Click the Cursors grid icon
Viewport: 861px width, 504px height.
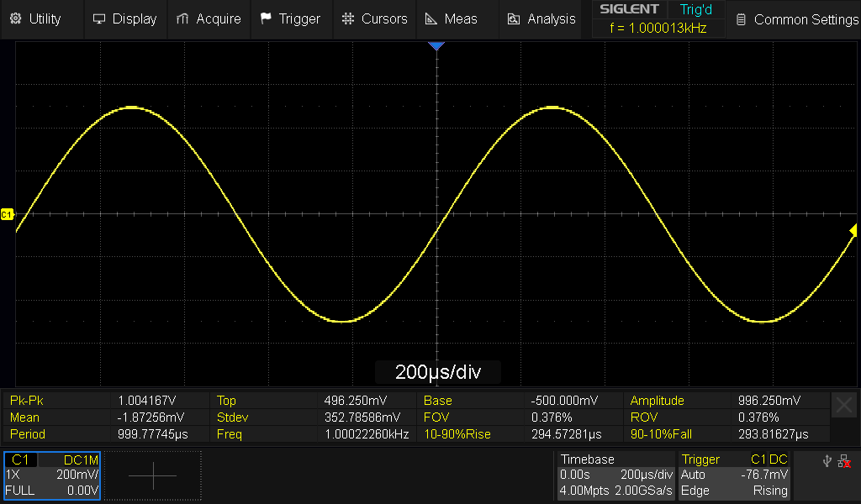coord(348,18)
